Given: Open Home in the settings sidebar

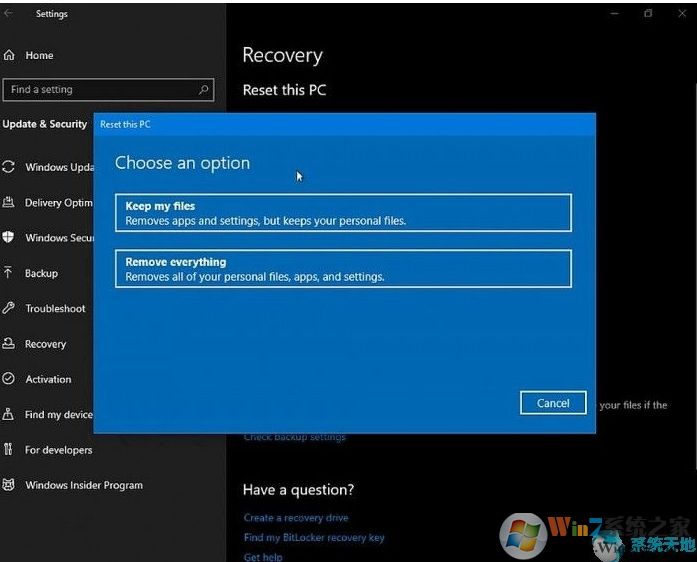Looking at the screenshot, I should click(39, 56).
